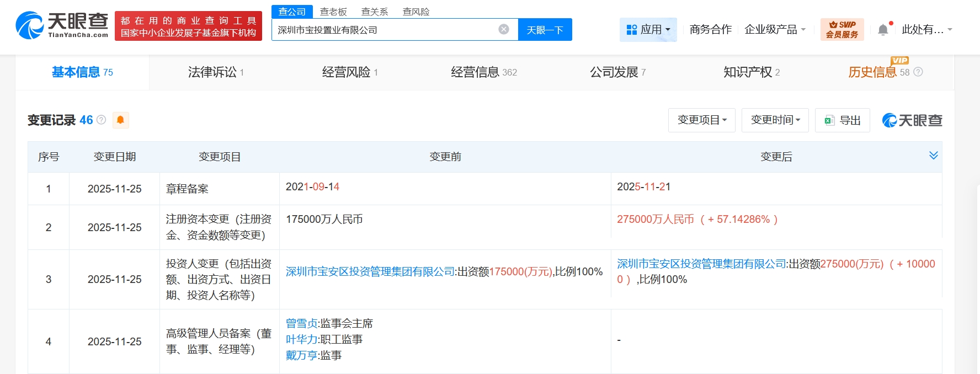Image resolution: width=980 pixels, height=374 pixels.
Task: Expand the 应用 dropdown menu
Action: [648, 30]
